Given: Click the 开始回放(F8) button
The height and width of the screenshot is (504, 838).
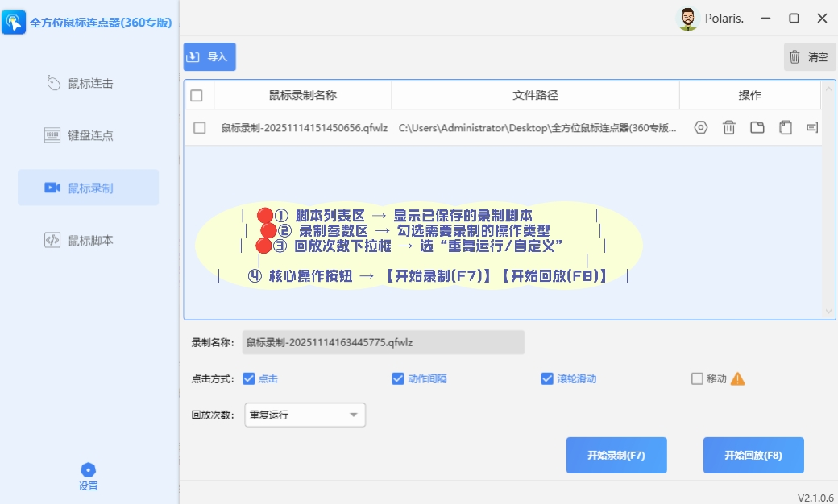Looking at the screenshot, I should [x=753, y=455].
